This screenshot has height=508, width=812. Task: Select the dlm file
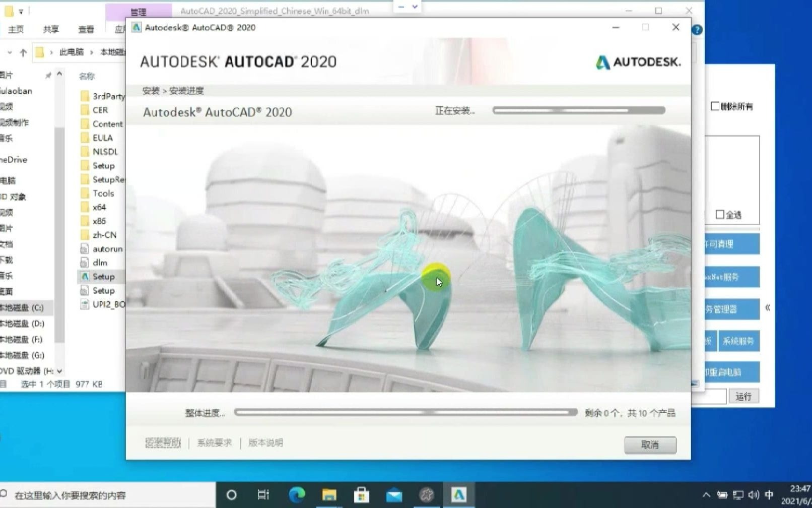(x=94, y=262)
